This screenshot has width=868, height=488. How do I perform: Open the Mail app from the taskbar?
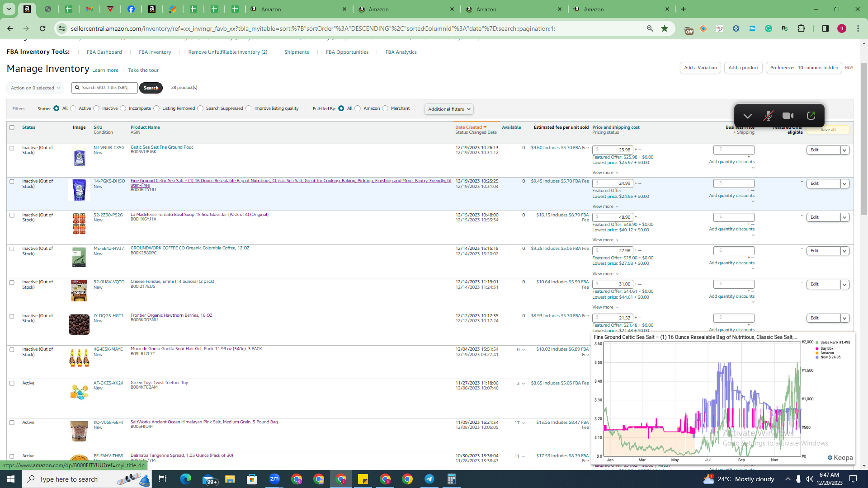coord(209,479)
